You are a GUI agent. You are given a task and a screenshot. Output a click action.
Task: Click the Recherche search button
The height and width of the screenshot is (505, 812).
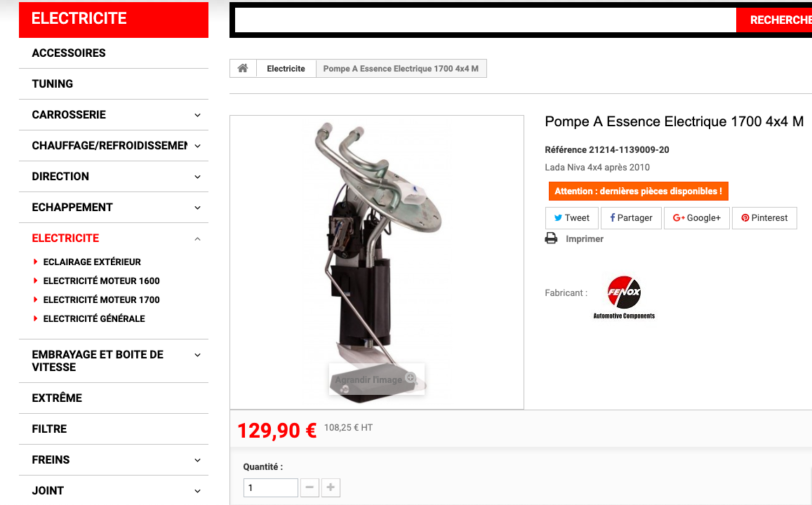pos(774,20)
